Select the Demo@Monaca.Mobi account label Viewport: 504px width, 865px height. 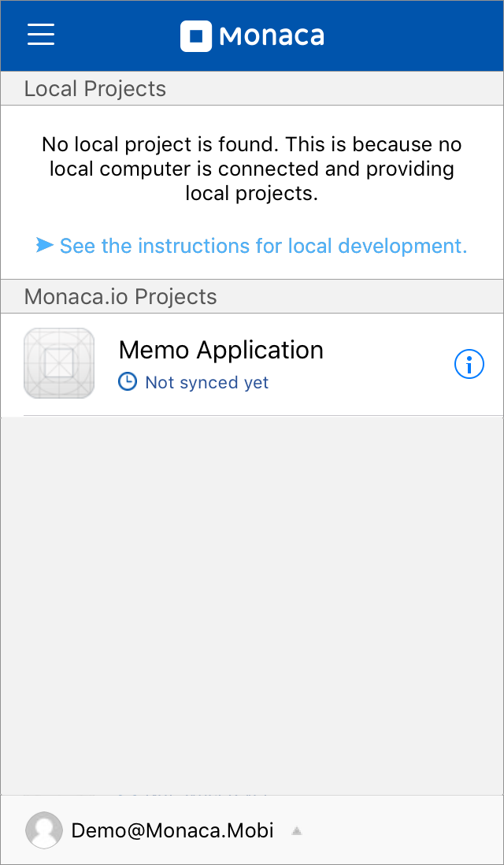(172, 830)
